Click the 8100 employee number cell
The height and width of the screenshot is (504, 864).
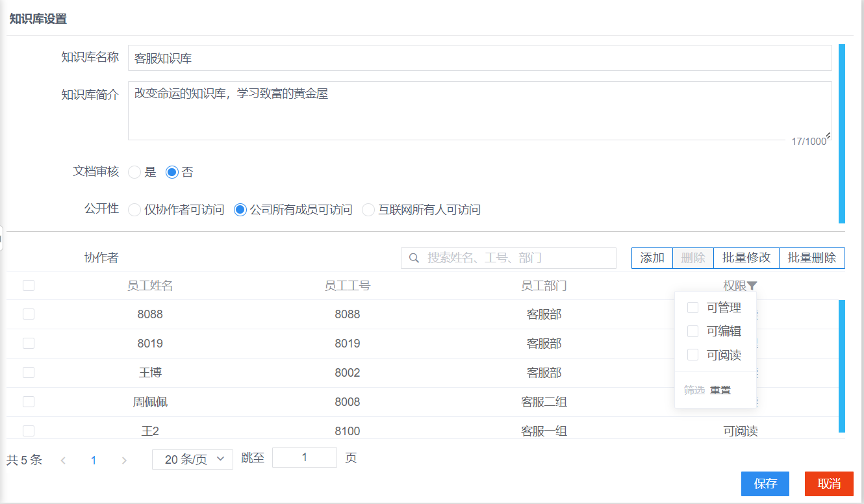tap(348, 431)
